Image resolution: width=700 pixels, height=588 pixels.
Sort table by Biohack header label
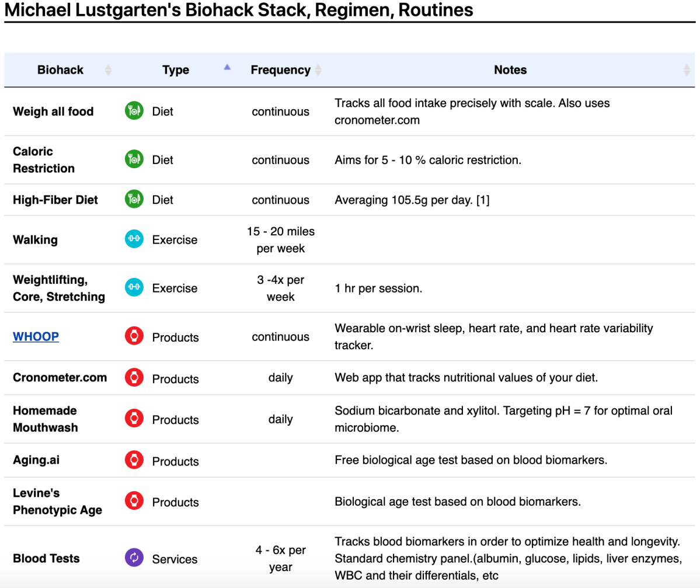coord(60,70)
